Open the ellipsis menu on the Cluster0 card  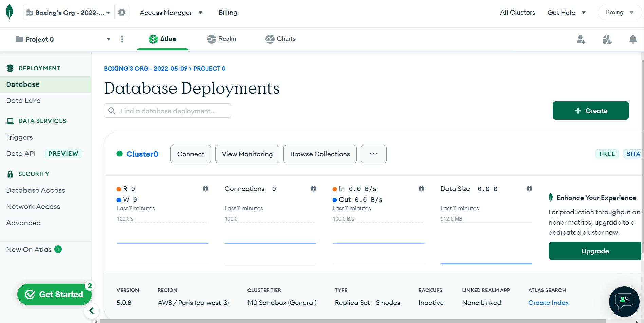373,154
